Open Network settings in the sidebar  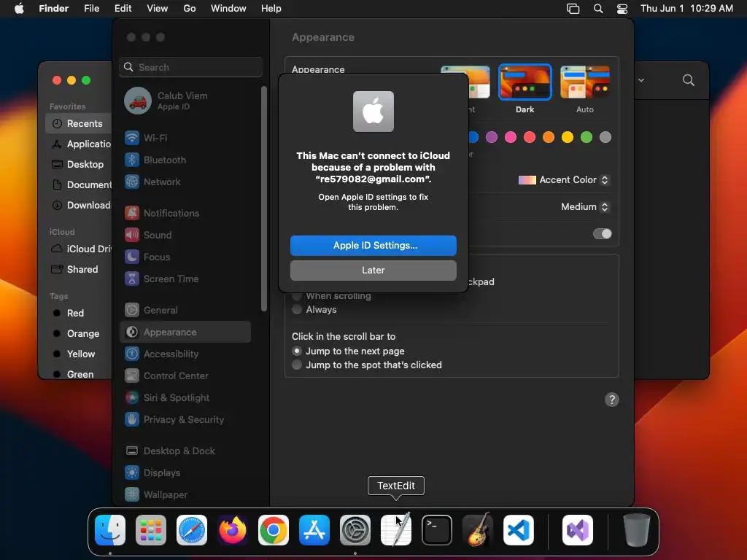186,182
